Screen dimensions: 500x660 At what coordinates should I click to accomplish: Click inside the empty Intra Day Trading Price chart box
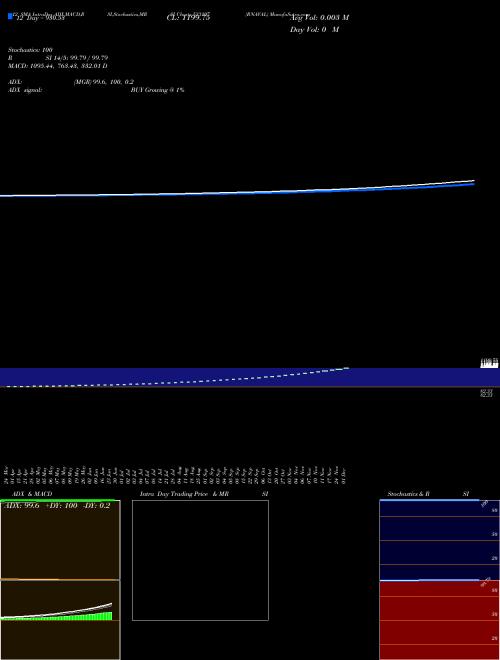point(200,560)
